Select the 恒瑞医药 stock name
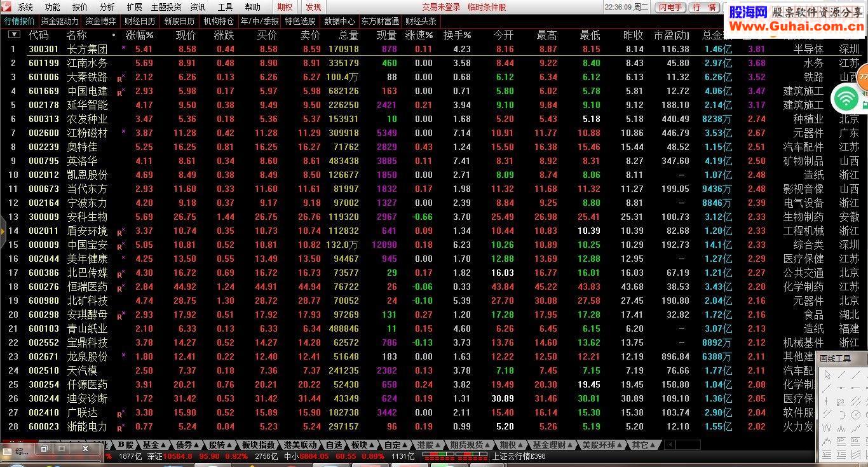The width and height of the screenshot is (868, 467). (x=88, y=287)
